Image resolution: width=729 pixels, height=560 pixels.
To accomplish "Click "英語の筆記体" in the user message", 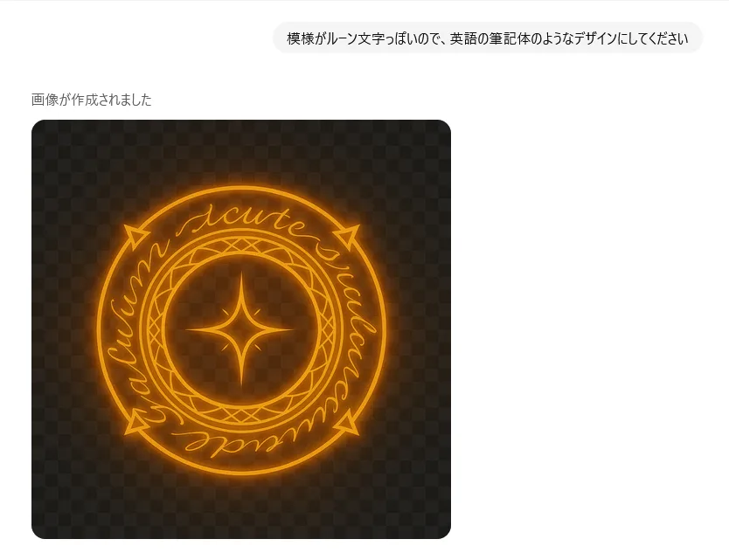I will point(490,38).
